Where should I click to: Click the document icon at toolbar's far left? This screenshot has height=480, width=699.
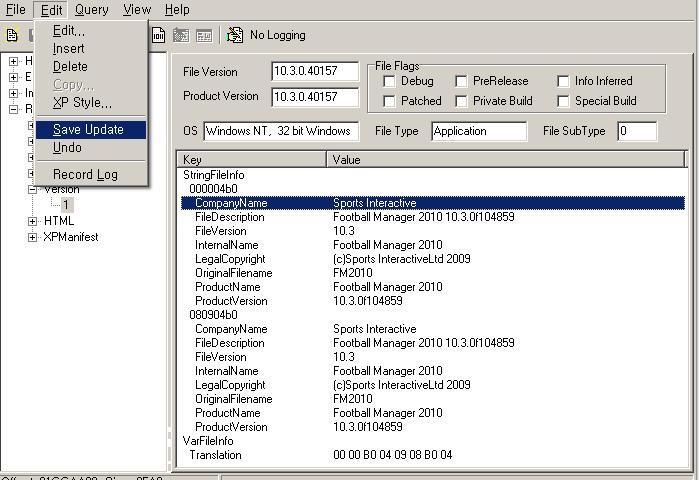coord(12,35)
